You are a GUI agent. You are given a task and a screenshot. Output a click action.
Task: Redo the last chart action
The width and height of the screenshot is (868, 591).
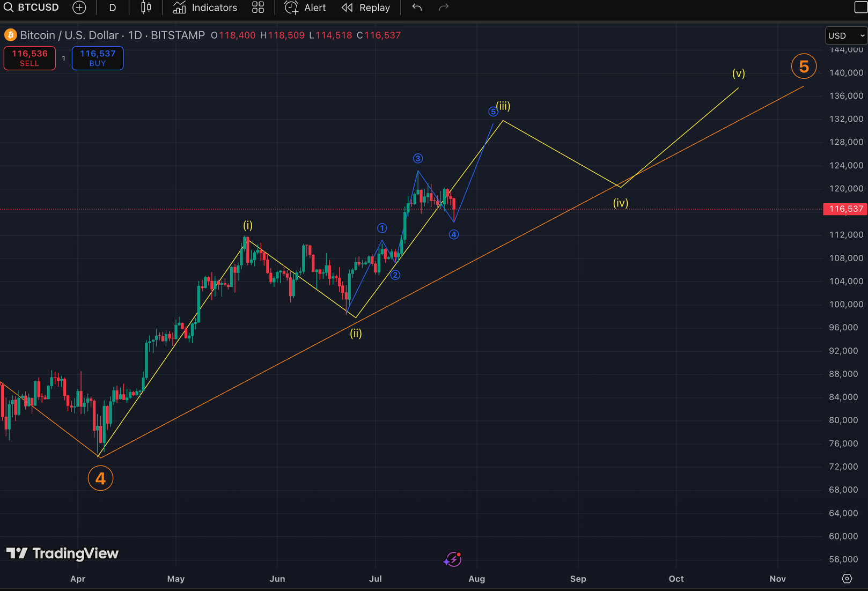point(443,8)
